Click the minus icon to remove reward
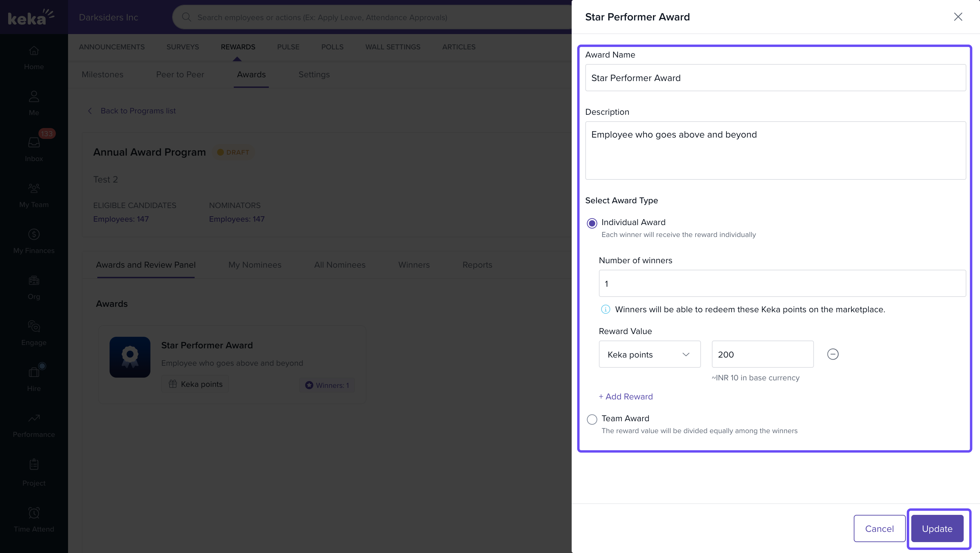 click(x=832, y=354)
